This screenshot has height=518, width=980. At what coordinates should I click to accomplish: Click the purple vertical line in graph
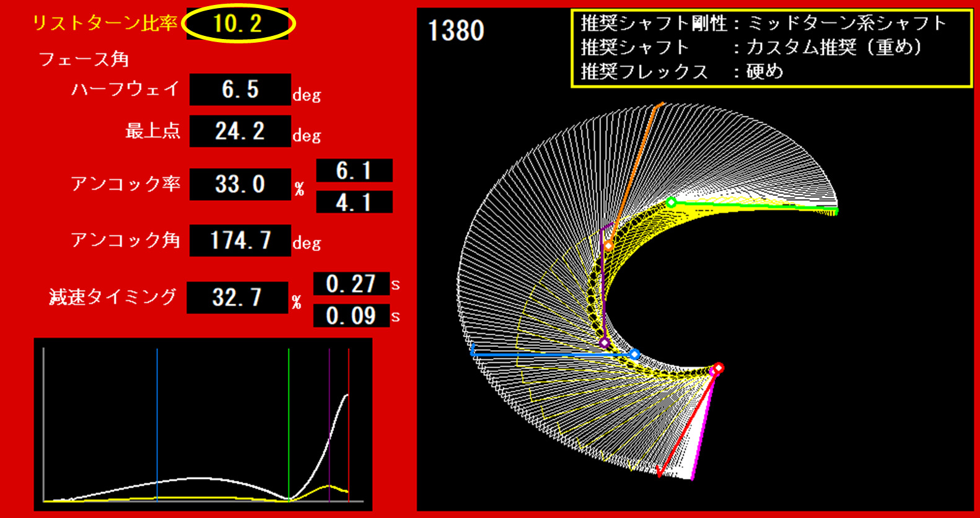(330, 424)
